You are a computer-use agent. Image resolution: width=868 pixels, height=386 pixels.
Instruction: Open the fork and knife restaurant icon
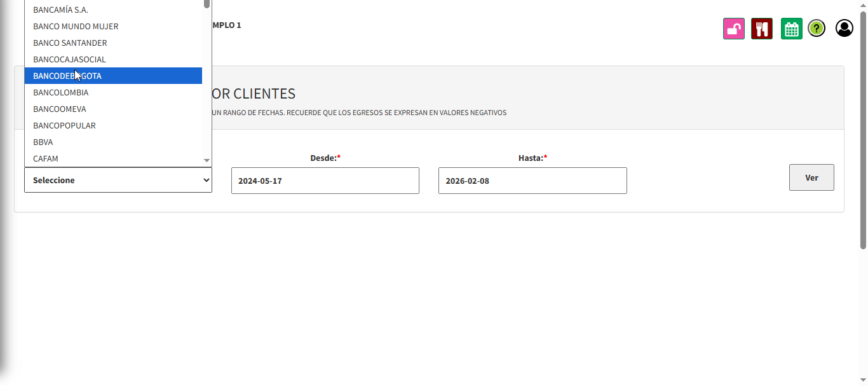point(761,29)
